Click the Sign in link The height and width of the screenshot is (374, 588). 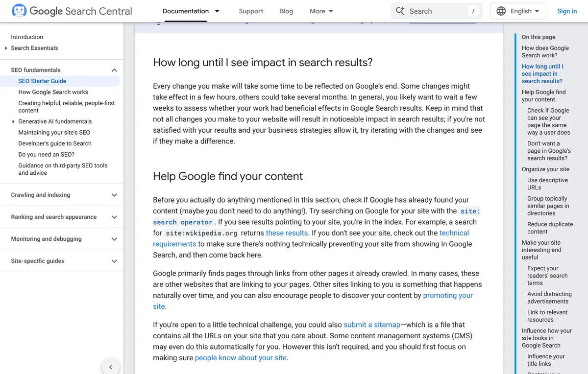click(567, 11)
